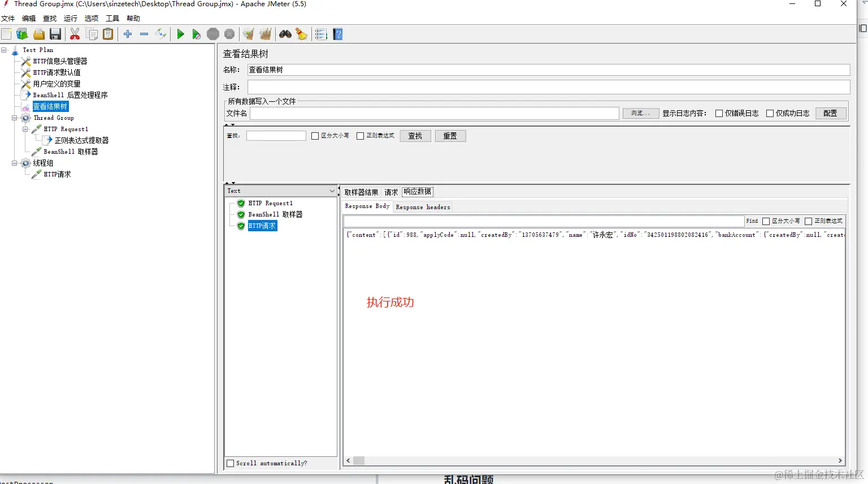
Task: Enable the 仅错误日志 checkbox
Action: 719,113
